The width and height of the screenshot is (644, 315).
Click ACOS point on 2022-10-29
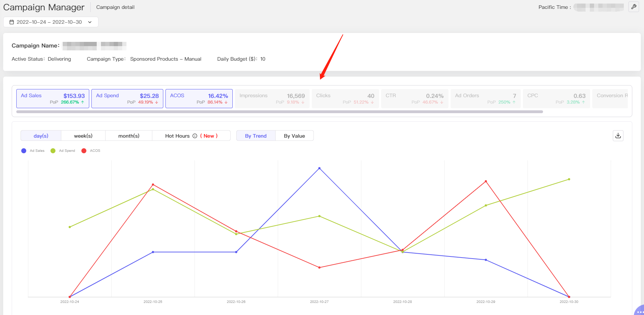[x=486, y=181]
